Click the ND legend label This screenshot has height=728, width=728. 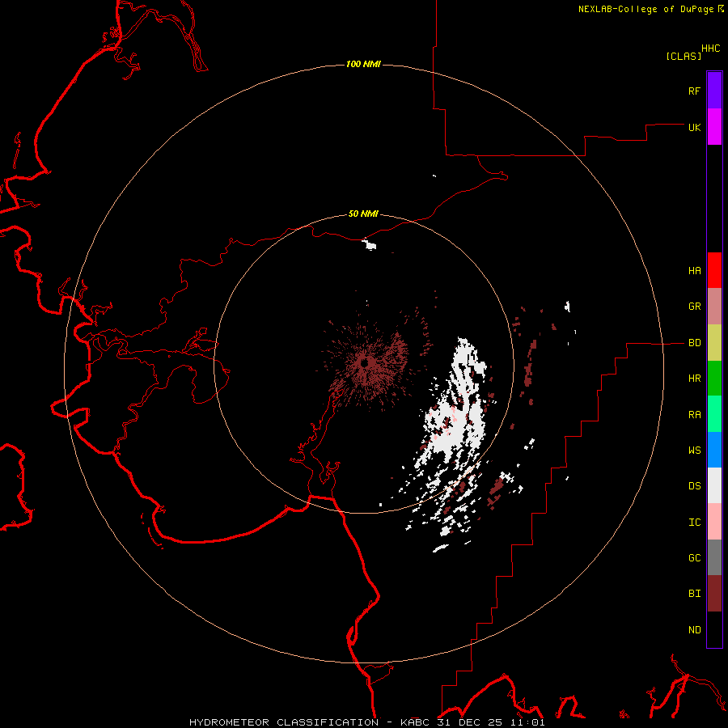694,630
